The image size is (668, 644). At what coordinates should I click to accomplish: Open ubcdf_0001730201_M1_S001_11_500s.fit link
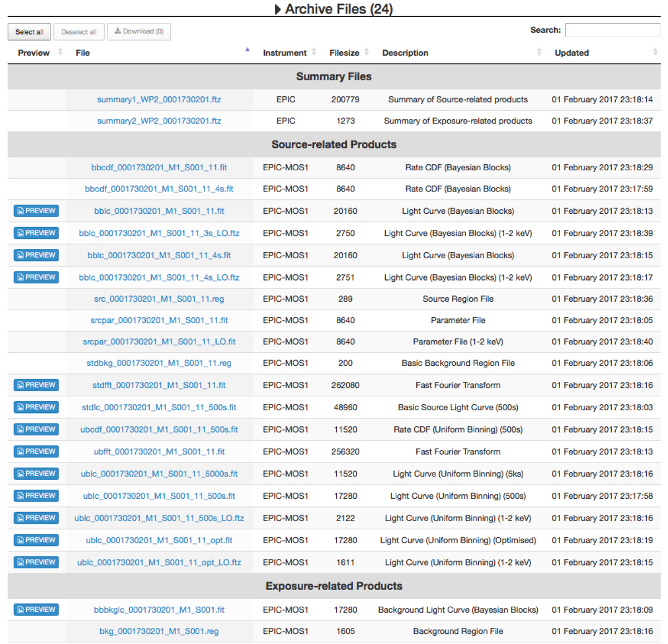pyautogui.click(x=159, y=430)
